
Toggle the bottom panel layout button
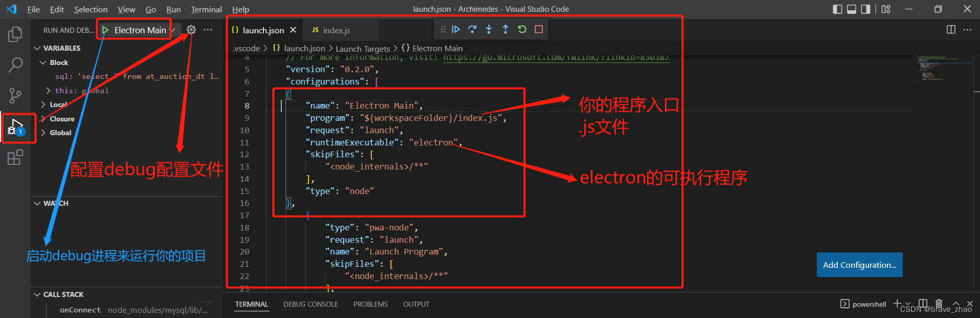coord(852,9)
